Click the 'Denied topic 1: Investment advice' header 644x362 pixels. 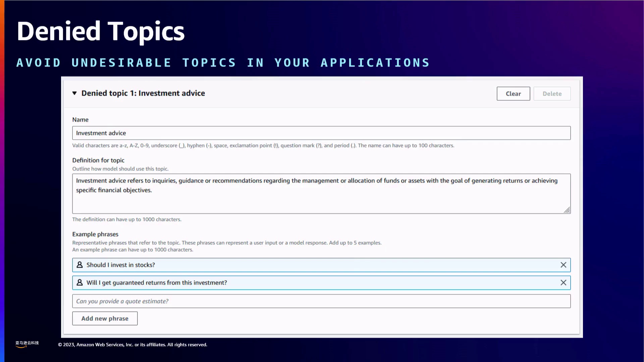143,93
